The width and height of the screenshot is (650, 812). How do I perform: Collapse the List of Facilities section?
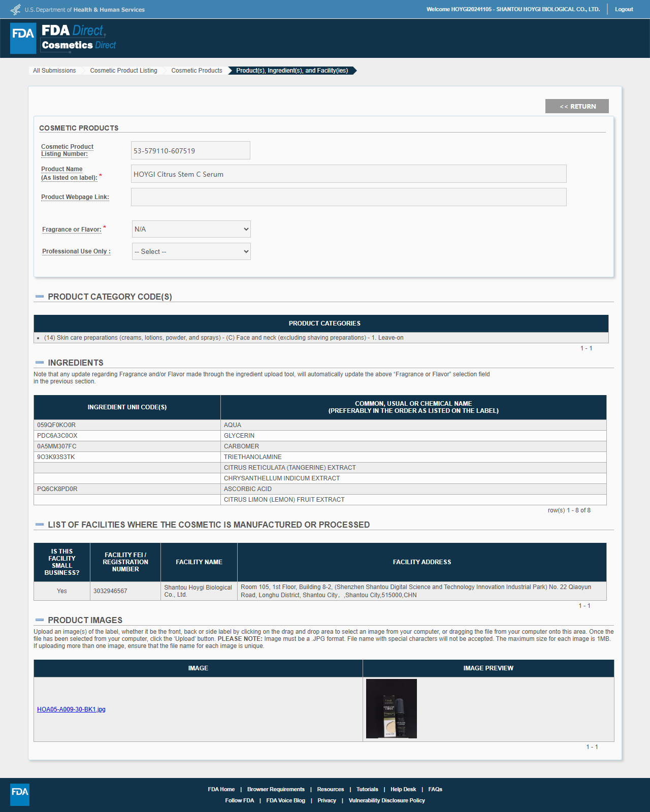[x=40, y=525]
